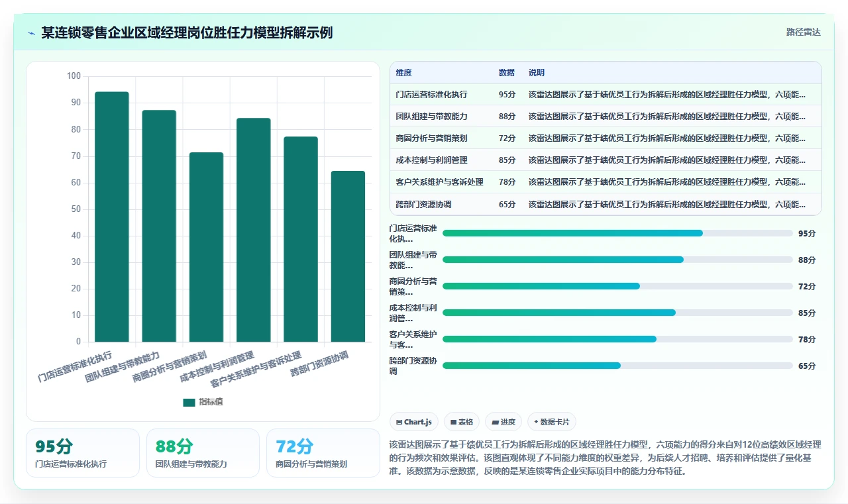Click the 商圈分析与营销策划 bar in chart
This screenshot has width=848, height=504.
pos(206,248)
